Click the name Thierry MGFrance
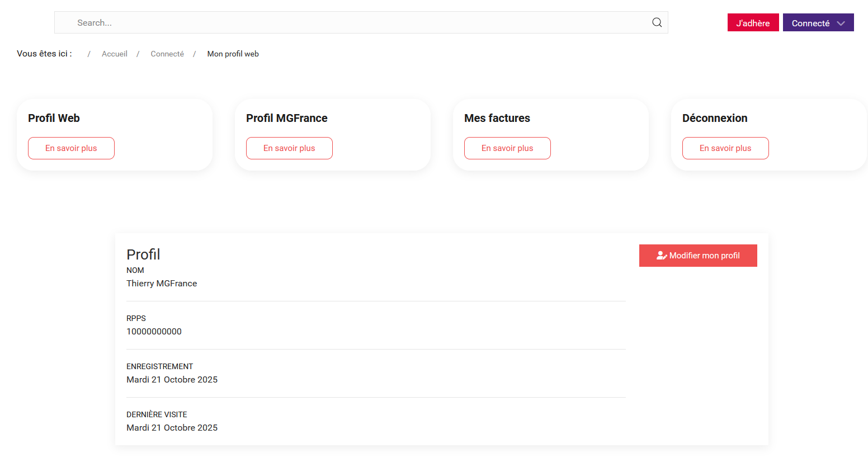Image resolution: width=868 pixels, height=467 pixels. click(x=162, y=284)
